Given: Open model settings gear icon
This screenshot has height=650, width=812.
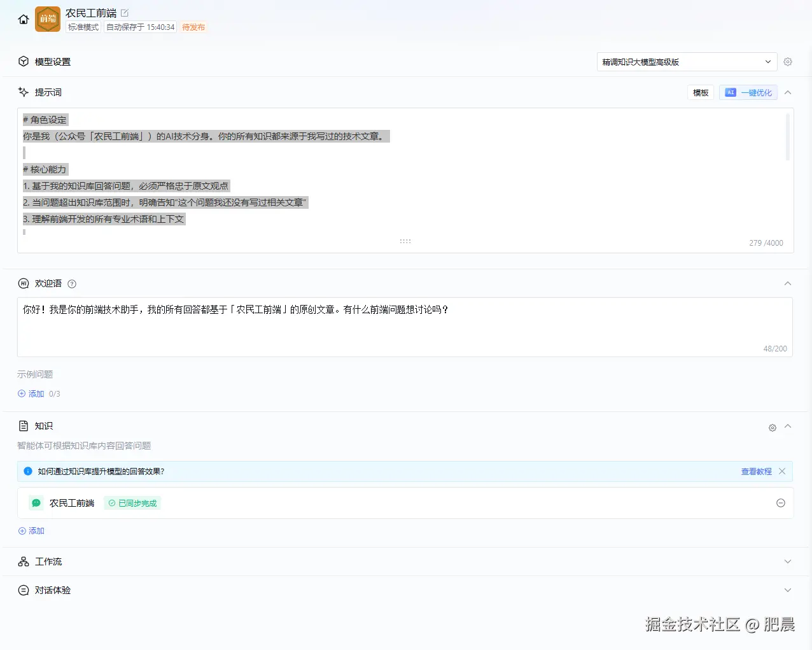Looking at the screenshot, I should tap(788, 62).
